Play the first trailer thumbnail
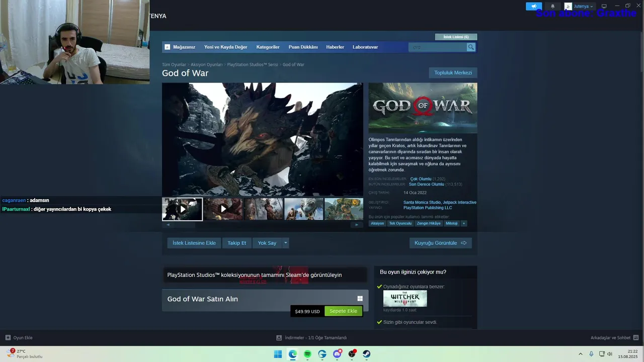Viewport: 644px width, 362px height. coord(182,209)
